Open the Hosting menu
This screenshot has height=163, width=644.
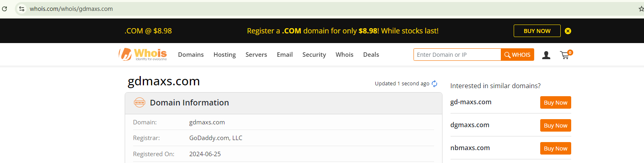224,55
